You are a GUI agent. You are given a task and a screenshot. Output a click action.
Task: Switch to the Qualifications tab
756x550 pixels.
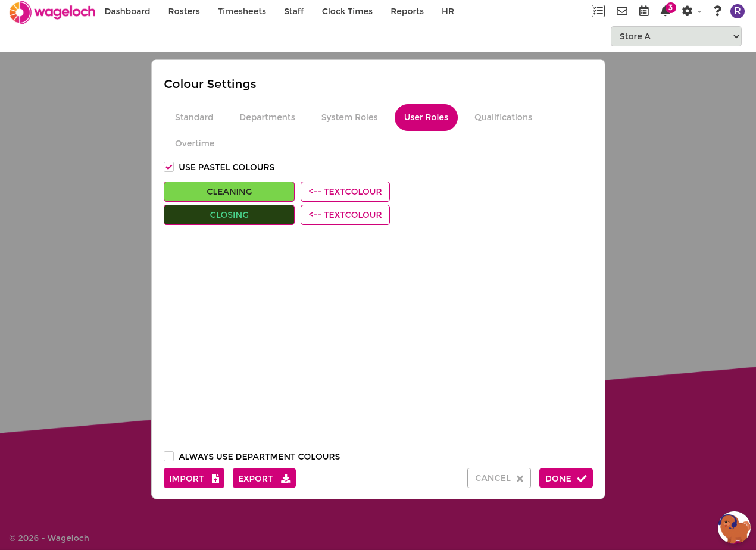(x=503, y=117)
